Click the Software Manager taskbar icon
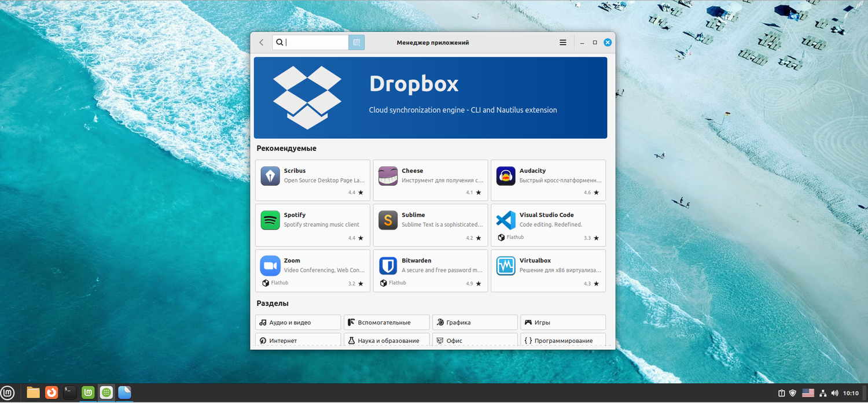Viewport: 868px width, 403px height. tap(106, 393)
